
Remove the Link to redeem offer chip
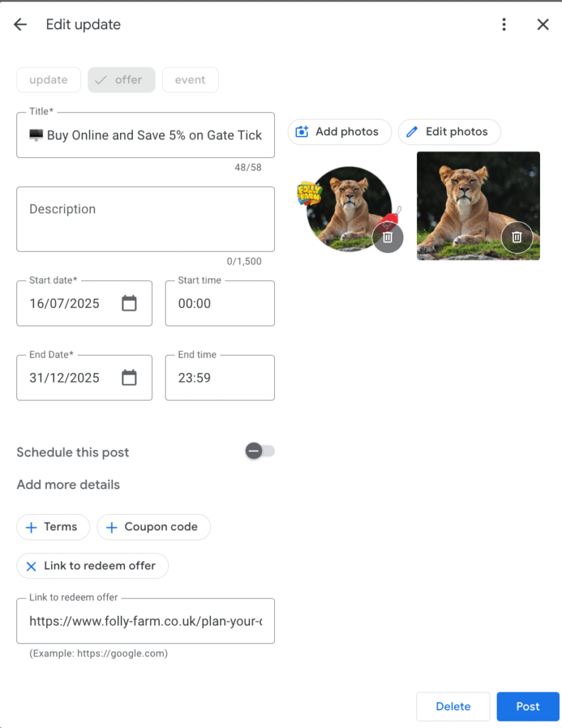(31, 567)
